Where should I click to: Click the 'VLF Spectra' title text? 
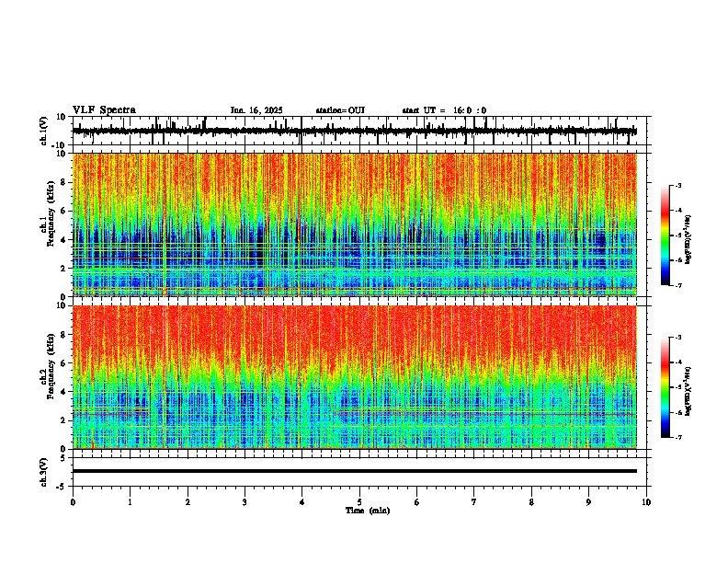(104, 110)
